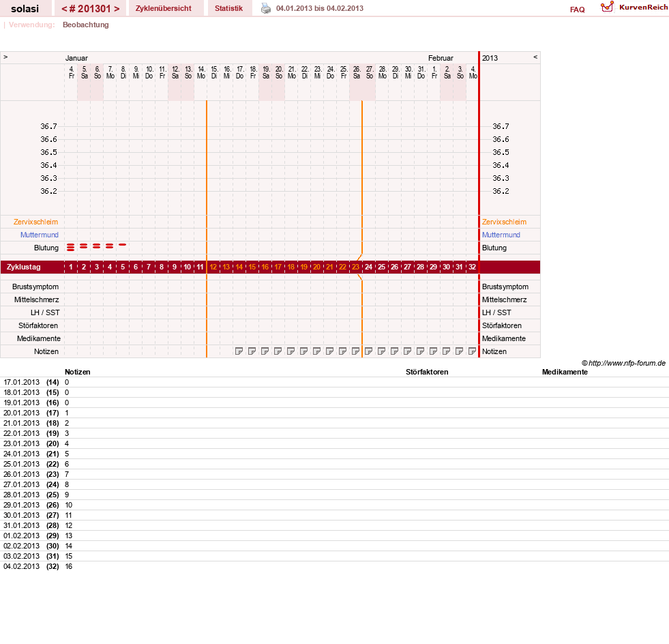The image size is (669, 644).
Task: Click the Brustsymptom row label on left
Action: 35,287
